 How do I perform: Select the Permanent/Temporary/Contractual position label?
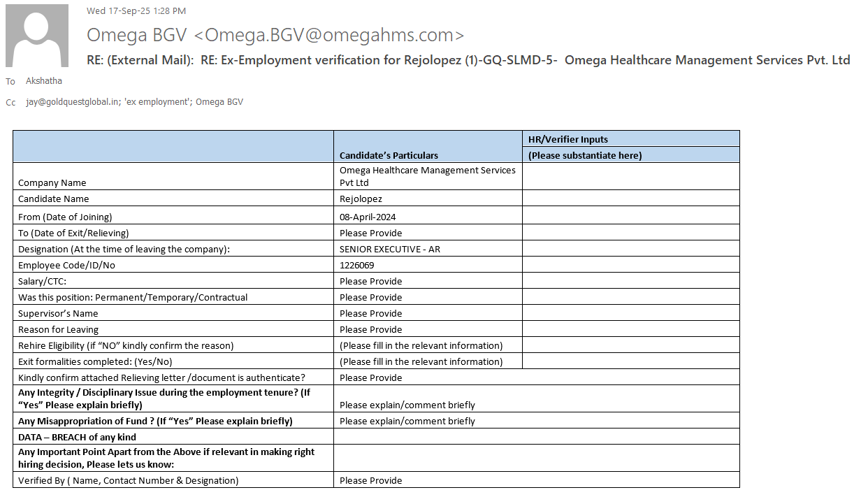[x=133, y=297]
